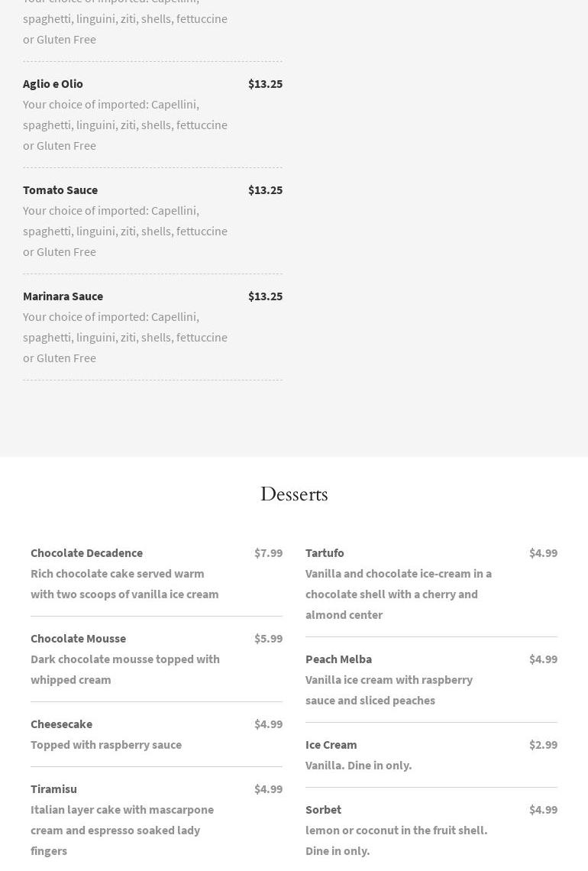Click the 'Topped with raspberry sauce' description
Screen dimensions: 588x871
[106, 744]
